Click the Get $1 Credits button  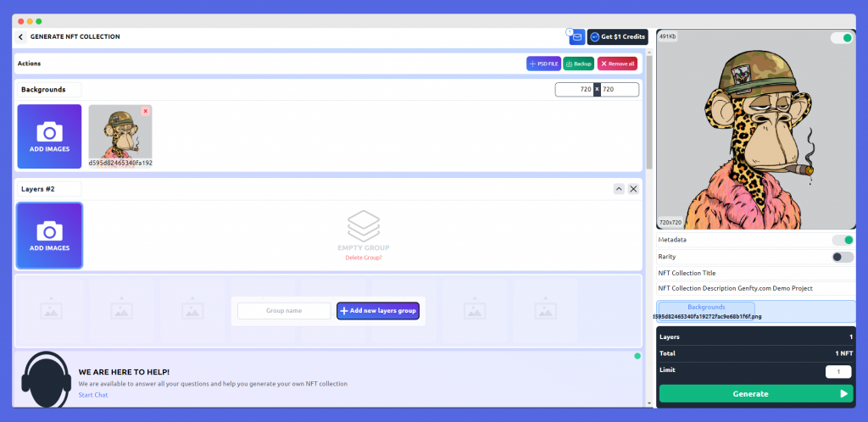(x=617, y=37)
